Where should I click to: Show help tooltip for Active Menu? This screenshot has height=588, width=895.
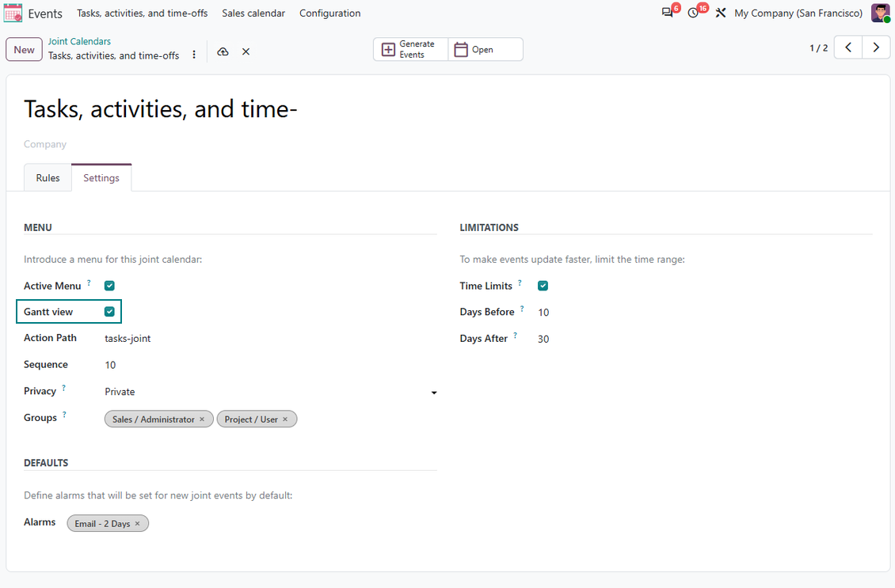(x=89, y=283)
